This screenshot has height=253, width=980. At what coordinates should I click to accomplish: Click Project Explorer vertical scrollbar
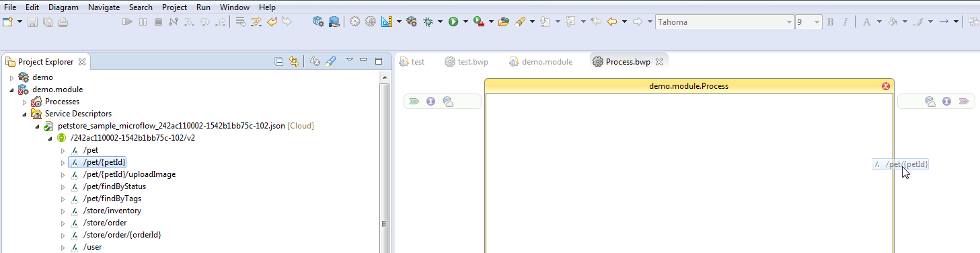(x=384, y=161)
